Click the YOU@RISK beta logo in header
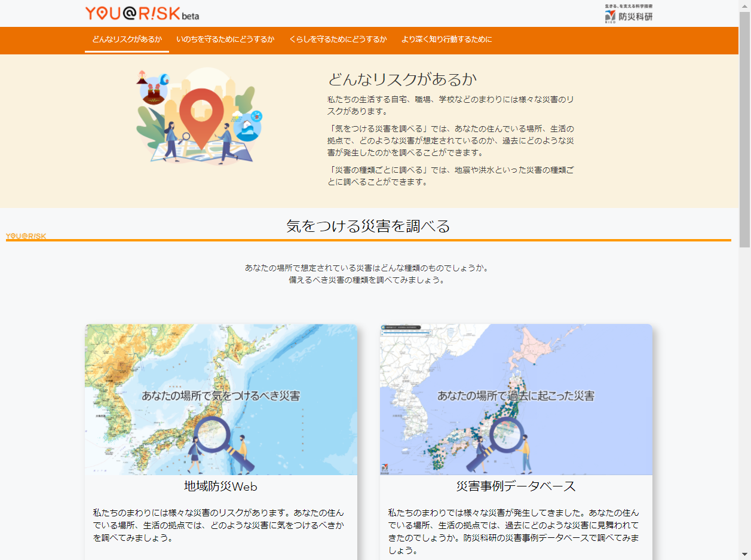751x560 pixels. [142, 13]
